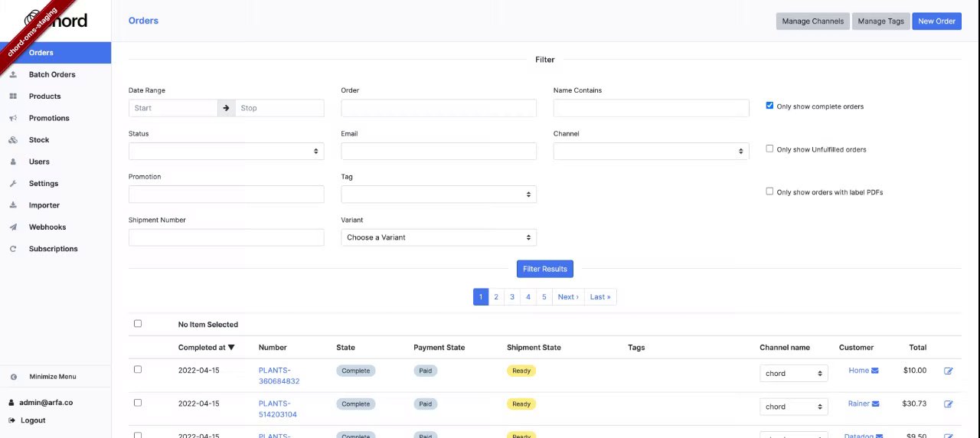
Task: Open the Tag dropdown
Action: pyautogui.click(x=439, y=194)
